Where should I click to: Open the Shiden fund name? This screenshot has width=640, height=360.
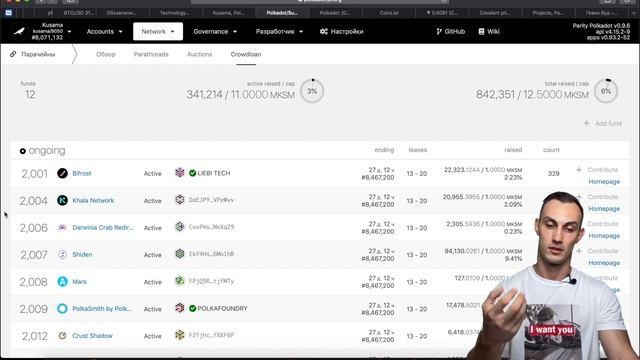coord(82,254)
